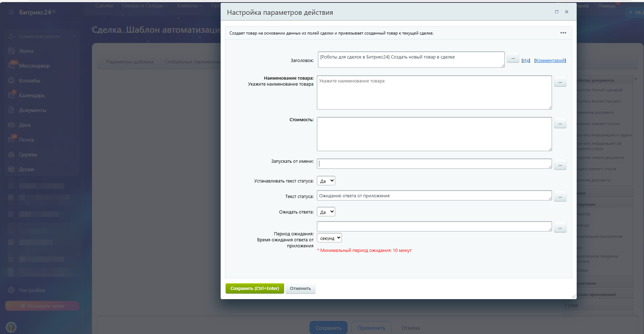Click the red Минимальный период ожидания note
Viewport: 644px width, 334px height.
coord(364,251)
